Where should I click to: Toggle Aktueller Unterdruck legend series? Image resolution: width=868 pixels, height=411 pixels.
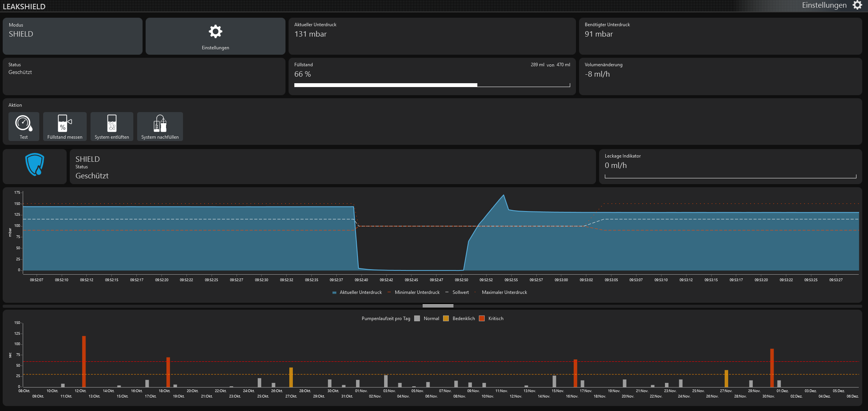[357, 293]
